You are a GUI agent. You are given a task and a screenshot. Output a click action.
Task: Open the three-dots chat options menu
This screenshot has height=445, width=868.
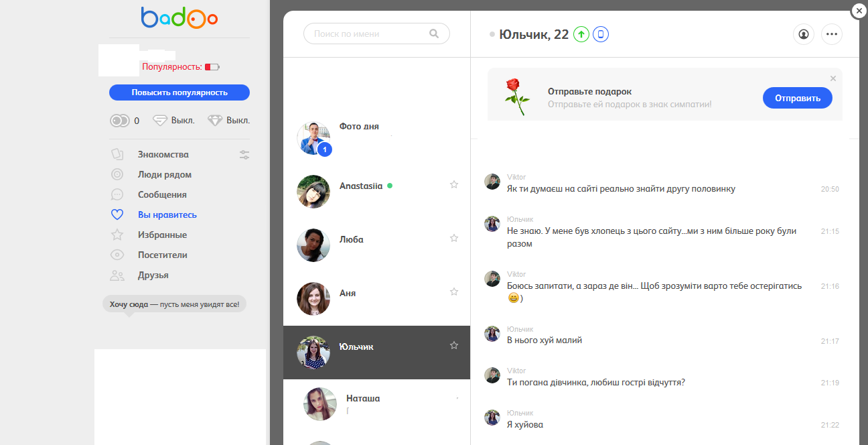(832, 34)
